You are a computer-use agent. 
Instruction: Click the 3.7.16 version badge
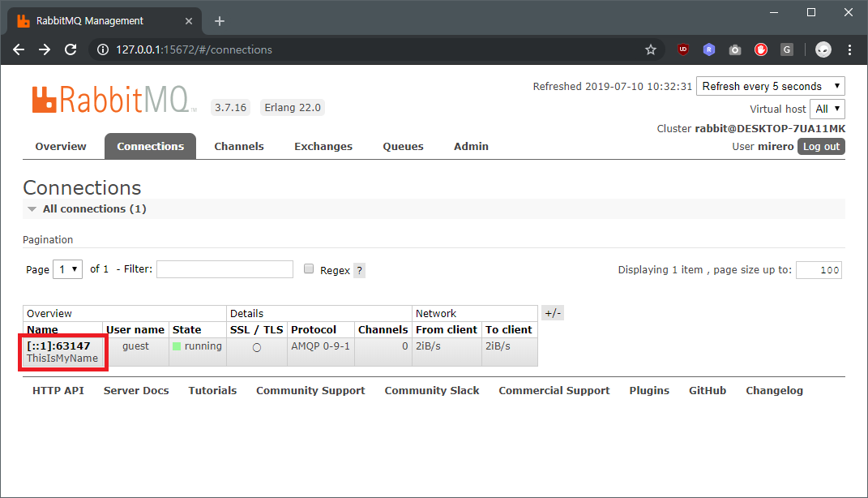pos(230,107)
